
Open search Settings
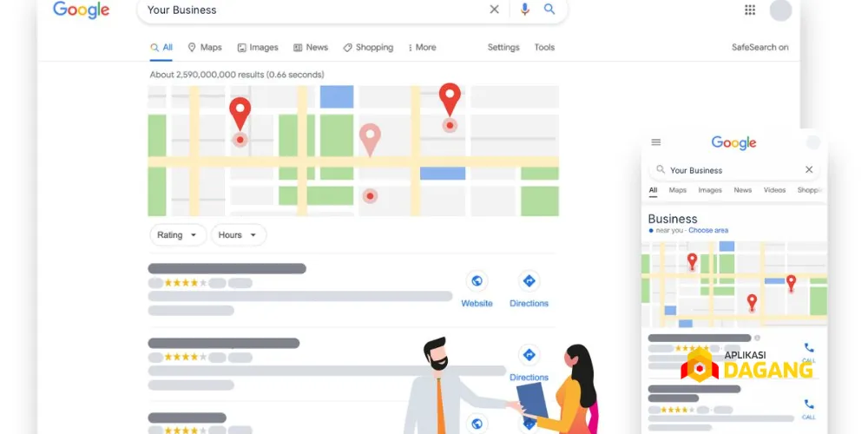[503, 48]
